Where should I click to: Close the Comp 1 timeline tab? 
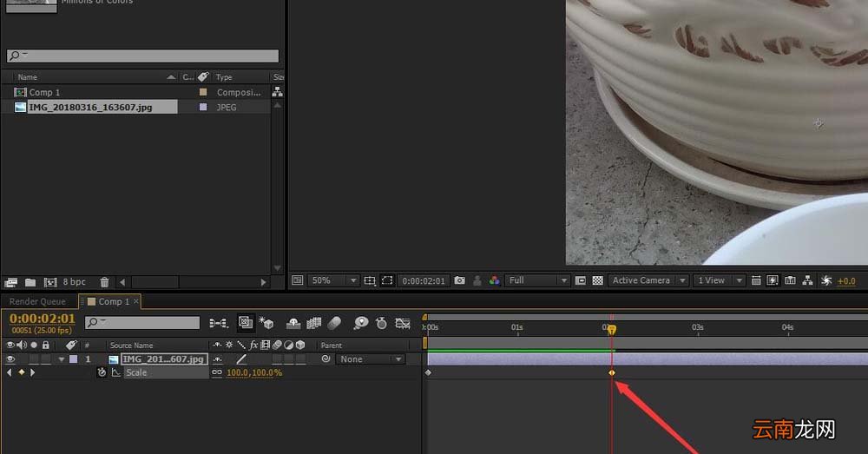(x=135, y=301)
